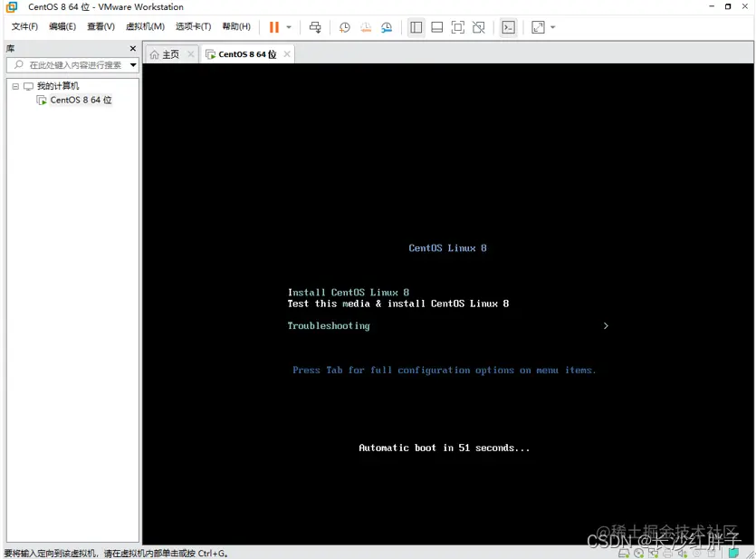Toggle the thumbnail bar view icon
Screen dimensions: 756x559
click(x=436, y=27)
